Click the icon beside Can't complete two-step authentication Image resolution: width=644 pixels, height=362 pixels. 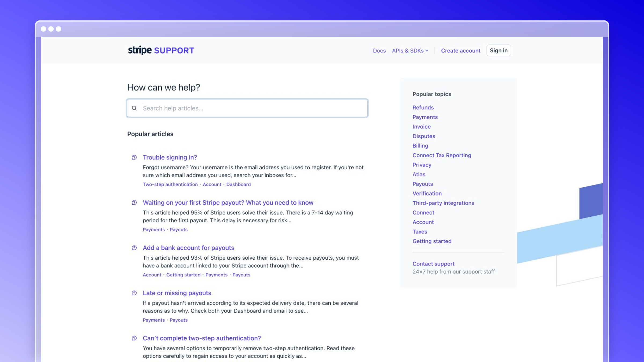coord(134,338)
